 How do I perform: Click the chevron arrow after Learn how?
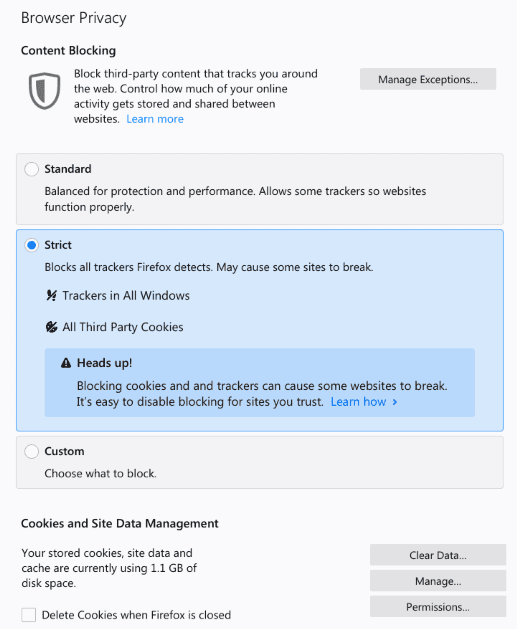(395, 402)
